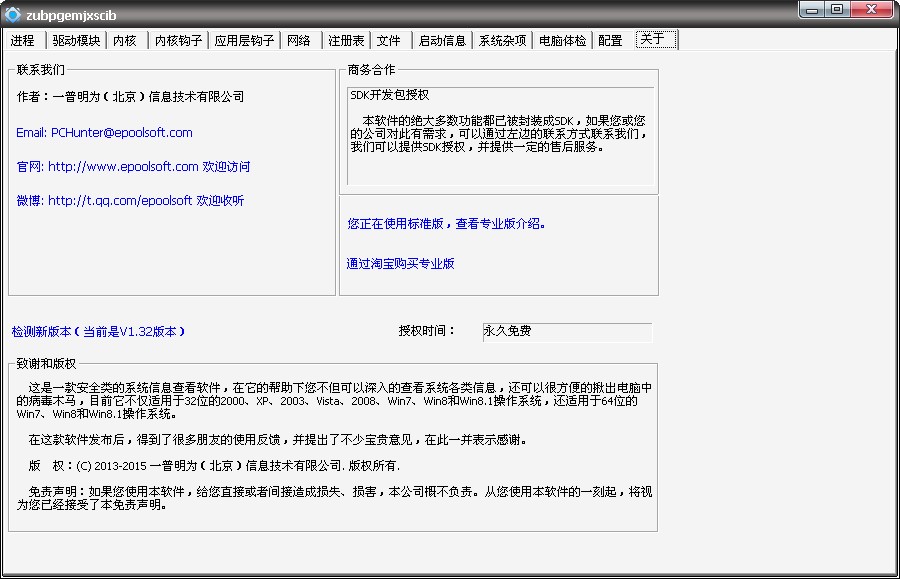Open the 内核钩子 tab
This screenshot has width=900, height=579.
point(179,41)
